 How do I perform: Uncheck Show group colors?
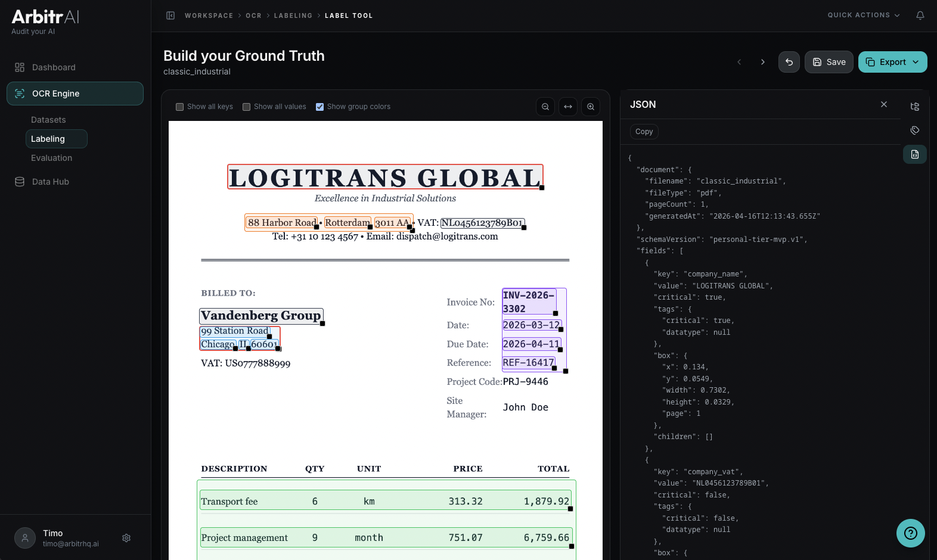tap(319, 107)
